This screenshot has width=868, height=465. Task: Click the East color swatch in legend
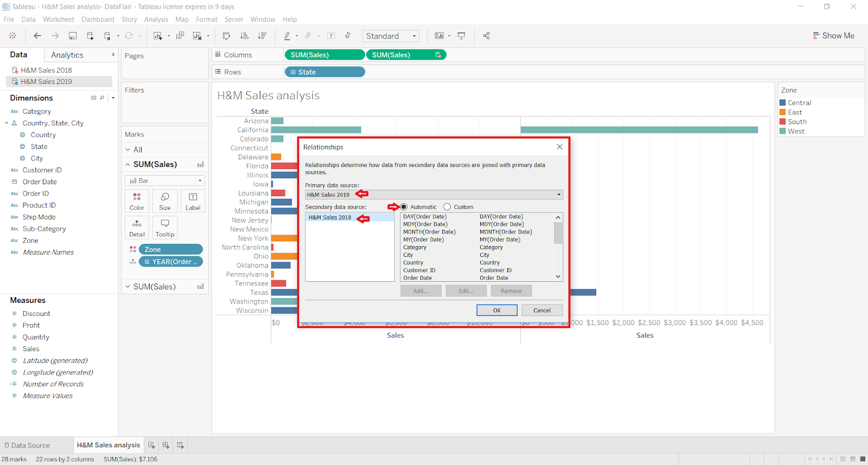(783, 112)
